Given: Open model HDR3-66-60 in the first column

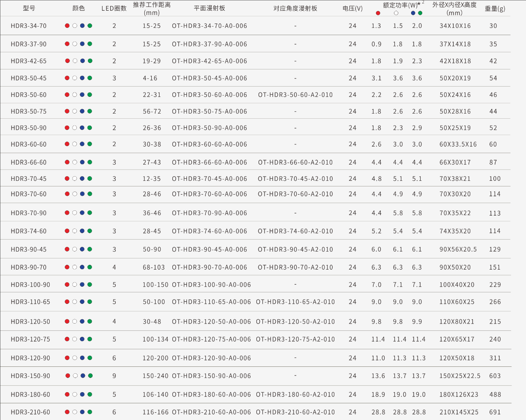Looking at the screenshot, I should pyautogui.click(x=29, y=162).
